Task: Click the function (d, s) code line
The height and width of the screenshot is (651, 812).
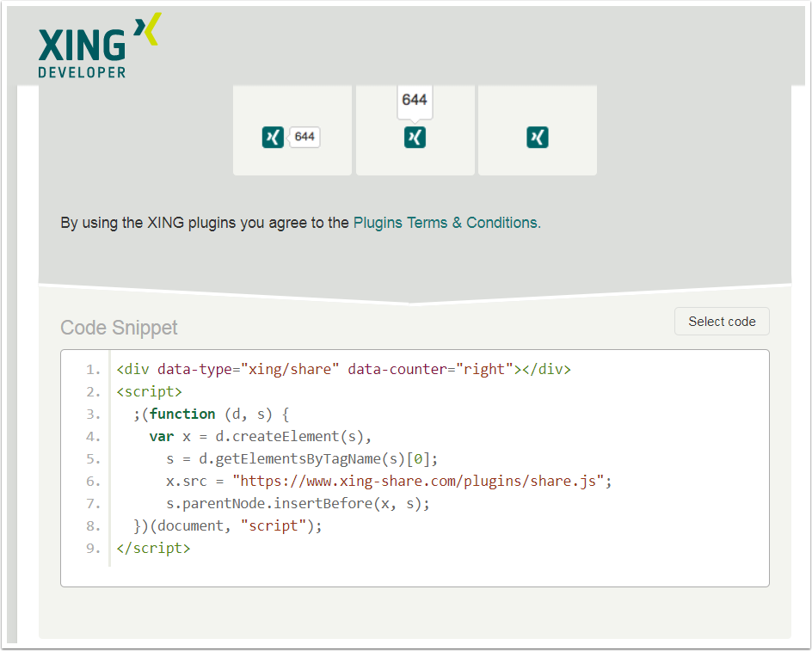Action: [212, 415]
